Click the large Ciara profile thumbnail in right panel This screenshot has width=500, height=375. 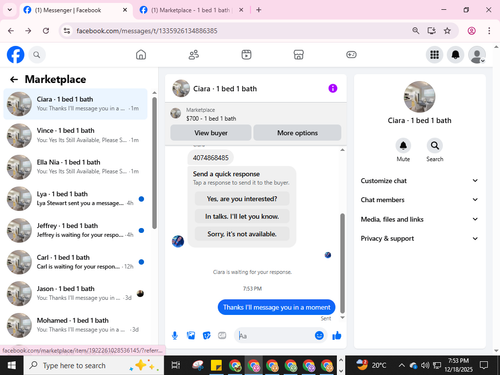[x=419, y=97]
